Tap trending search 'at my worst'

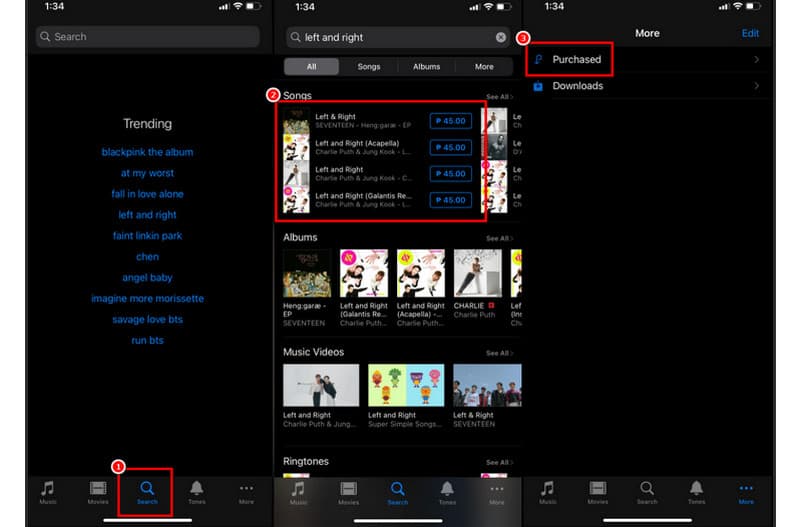(x=147, y=173)
